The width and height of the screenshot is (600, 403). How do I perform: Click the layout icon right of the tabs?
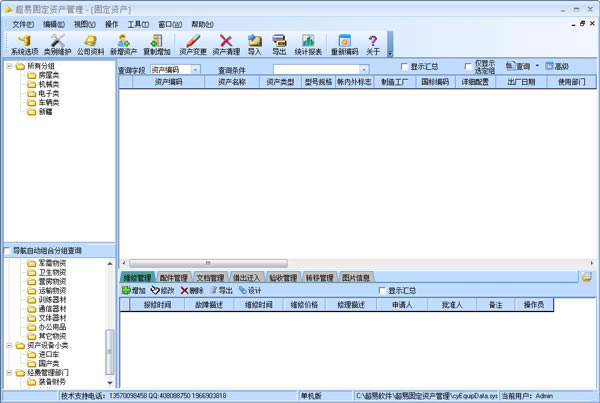587,277
